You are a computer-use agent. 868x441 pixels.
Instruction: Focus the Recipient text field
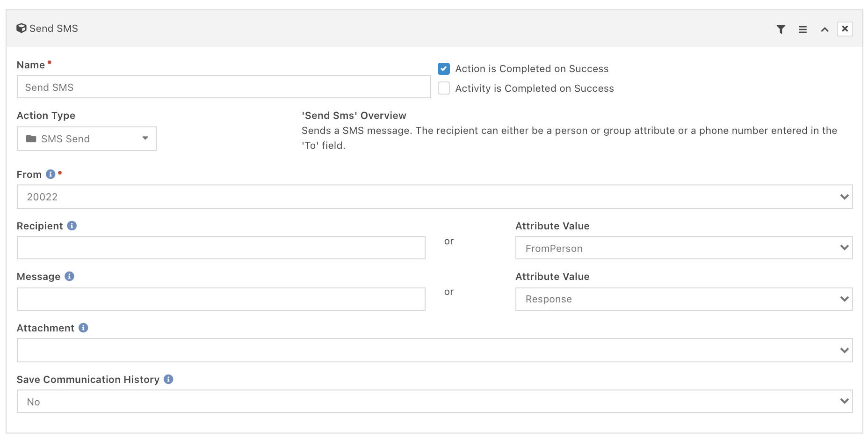click(221, 248)
